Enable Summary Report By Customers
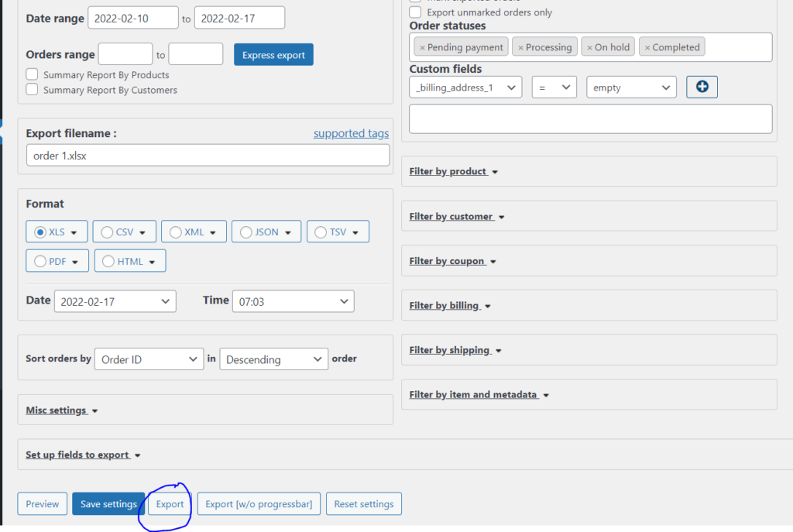The width and height of the screenshot is (793, 532). tap(32, 90)
